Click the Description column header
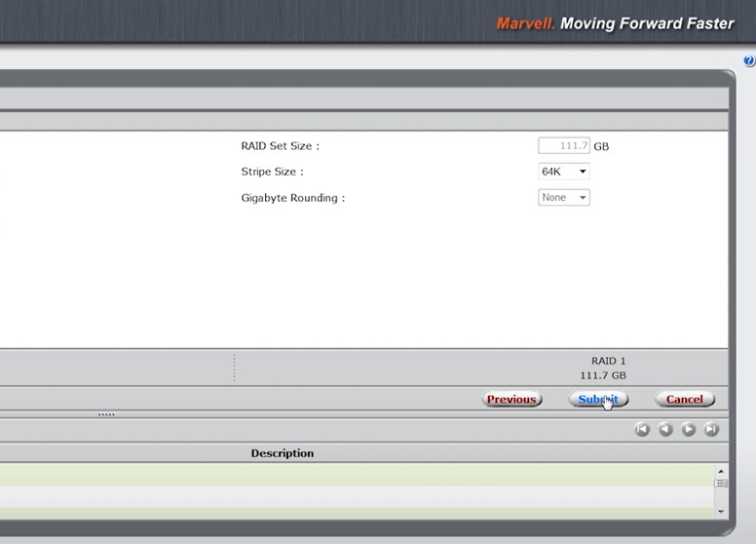This screenshot has width=756, height=544. click(283, 453)
